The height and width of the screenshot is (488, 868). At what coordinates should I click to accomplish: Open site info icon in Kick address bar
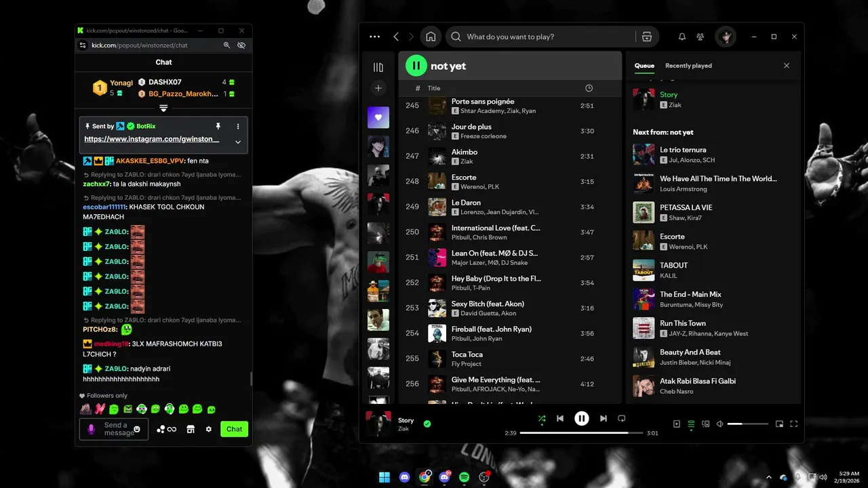[x=83, y=45]
